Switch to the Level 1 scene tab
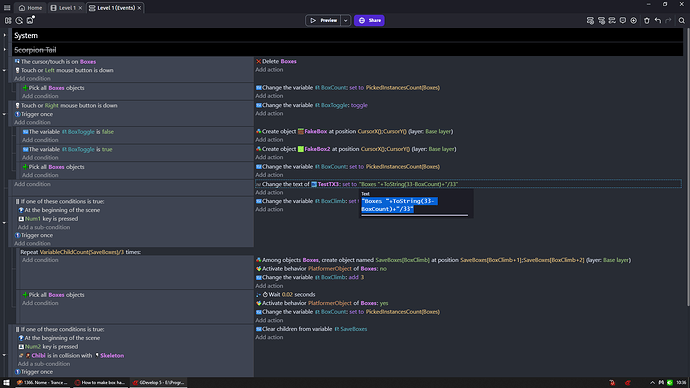This screenshot has width=690, height=388. (x=63, y=8)
